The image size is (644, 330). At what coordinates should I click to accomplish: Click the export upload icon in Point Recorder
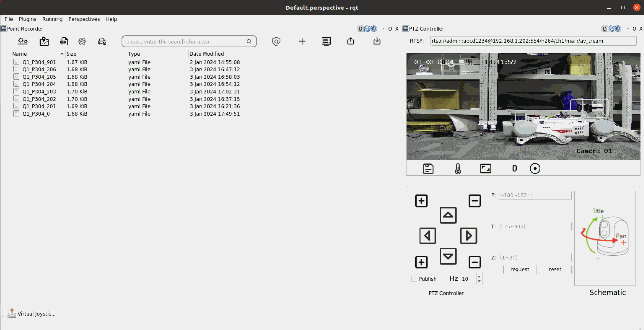tap(350, 41)
